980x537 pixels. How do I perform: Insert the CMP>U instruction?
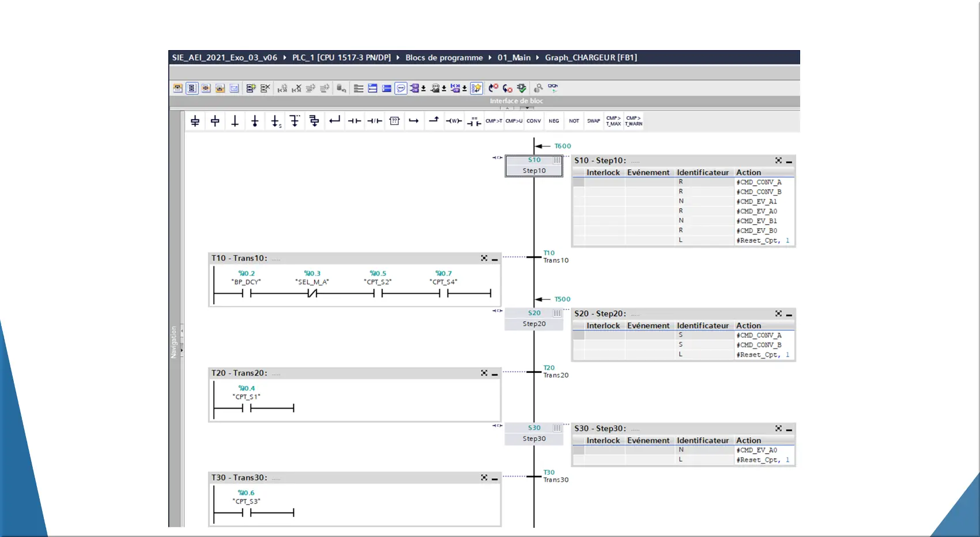[514, 121]
